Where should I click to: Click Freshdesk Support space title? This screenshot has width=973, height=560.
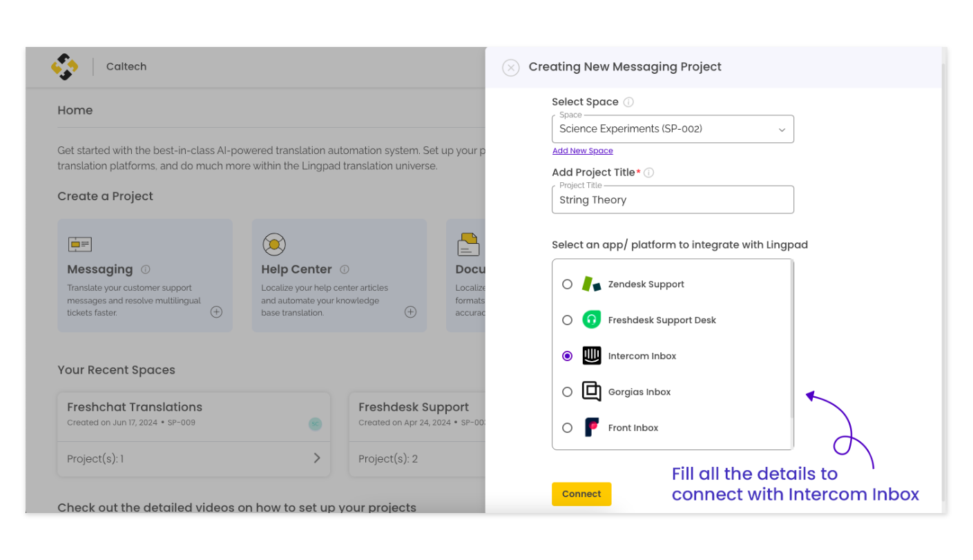[414, 407]
